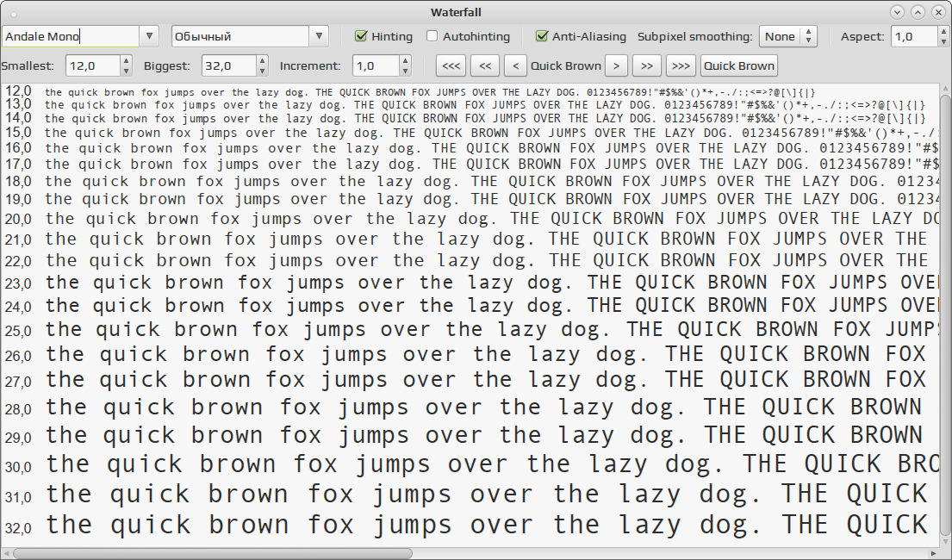
Task: Click the 12,0 size sample line
Action: [430, 92]
